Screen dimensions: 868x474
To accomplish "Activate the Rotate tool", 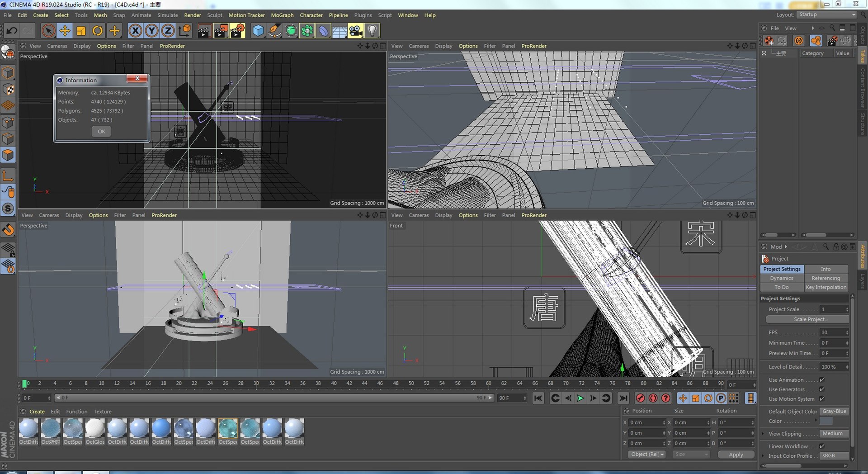I will point(97,31).
